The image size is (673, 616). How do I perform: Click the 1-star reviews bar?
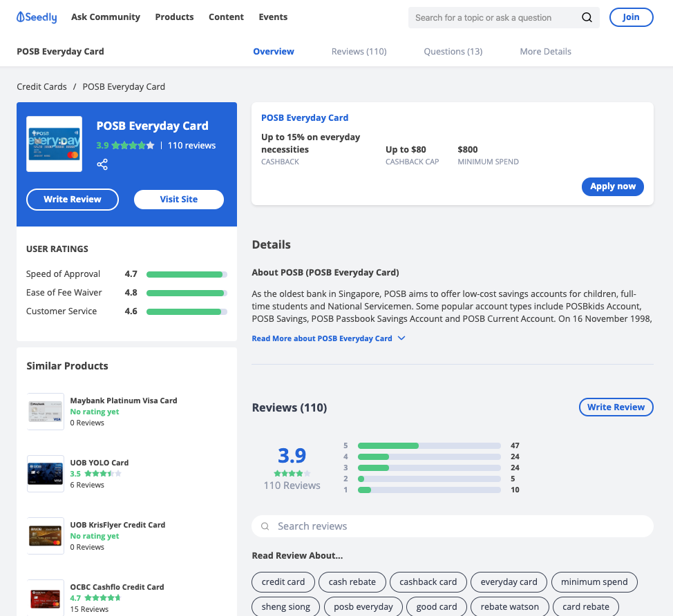coord(429,490)
